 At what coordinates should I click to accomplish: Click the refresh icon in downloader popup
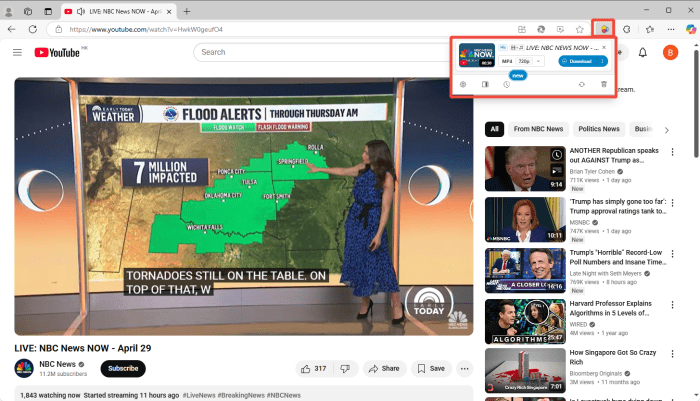[582, 84]
